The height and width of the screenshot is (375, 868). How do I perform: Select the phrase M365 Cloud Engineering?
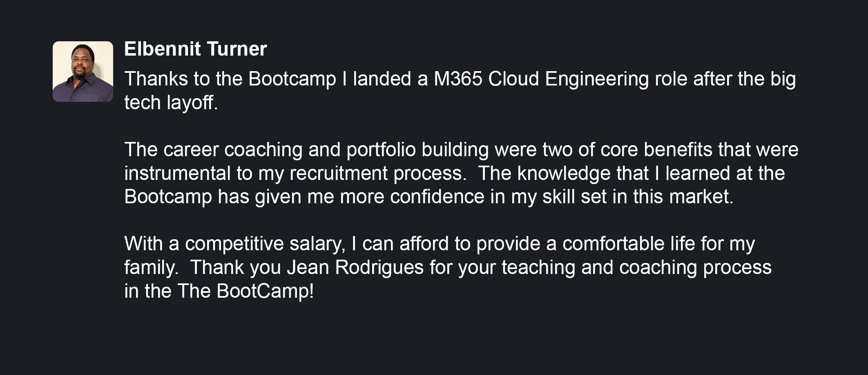click(541, 79)
